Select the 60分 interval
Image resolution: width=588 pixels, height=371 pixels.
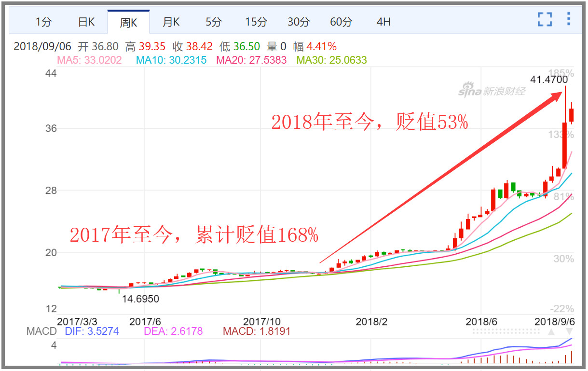point(340,21)
